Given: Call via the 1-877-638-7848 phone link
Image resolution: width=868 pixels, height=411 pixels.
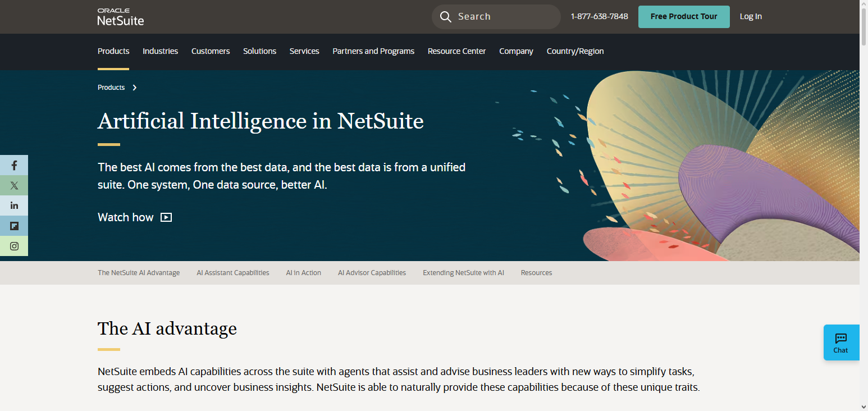Looking at the screenshot, I should pos(599,16).
